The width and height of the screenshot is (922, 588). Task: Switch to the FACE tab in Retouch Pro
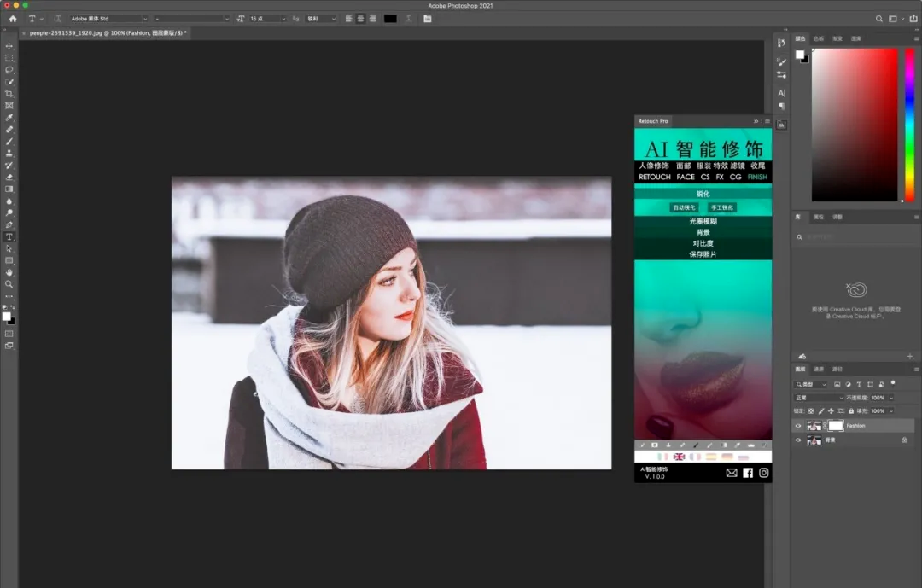click(686, 178)
